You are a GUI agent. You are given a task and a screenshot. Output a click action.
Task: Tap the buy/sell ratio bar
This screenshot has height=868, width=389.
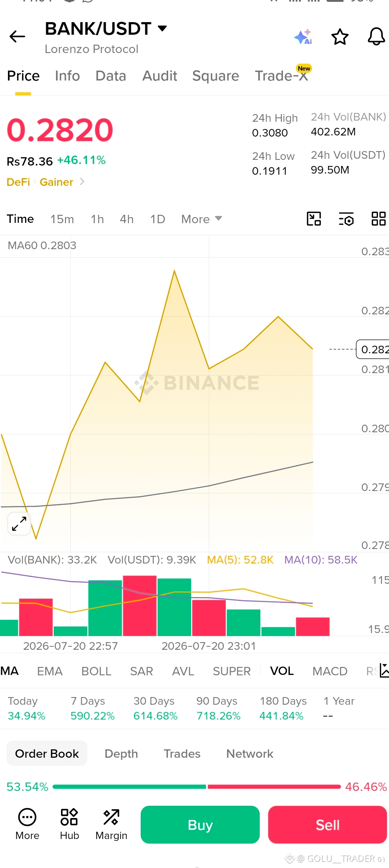[x=197, y=787]
